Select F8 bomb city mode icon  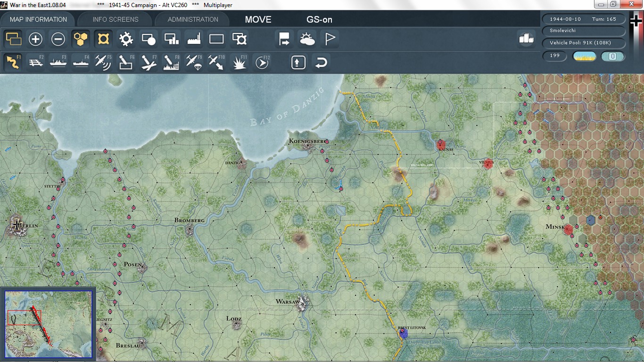click(x=171, y=62)
